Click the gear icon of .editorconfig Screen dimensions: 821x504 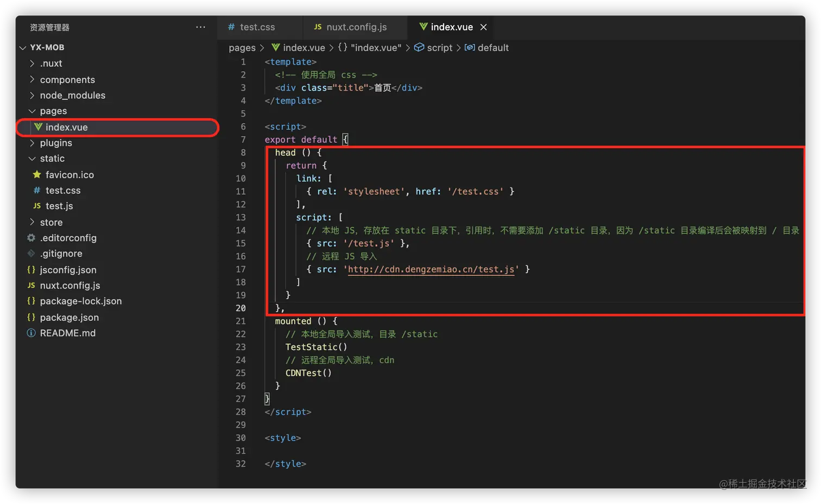click(31, 238)
